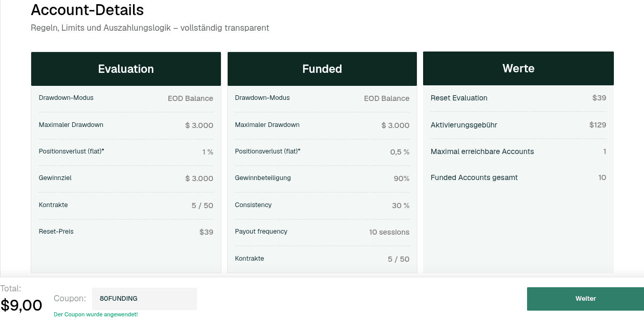Click $ 3.000 Maximaler Drawdown value in Funded card

pyautogui.click(x=396, y=125)
